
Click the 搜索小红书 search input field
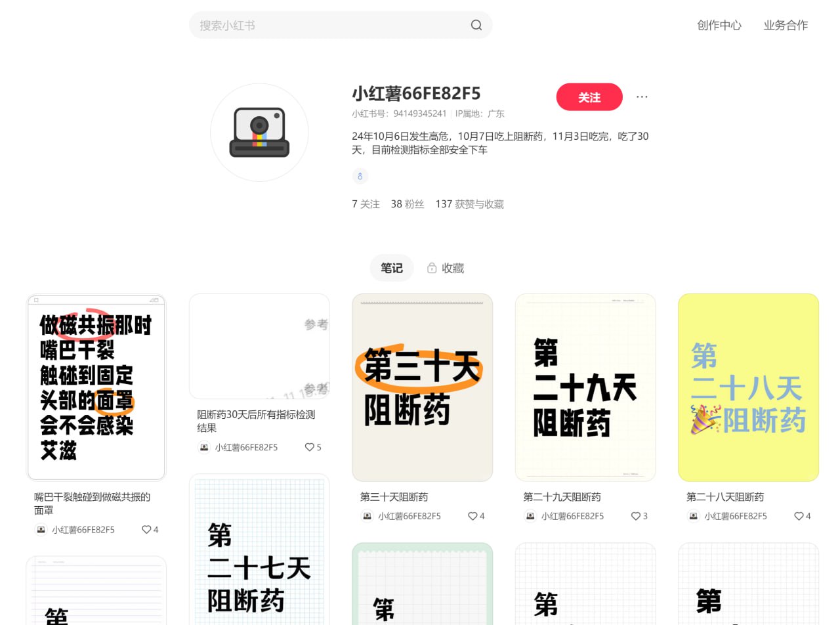328,25
